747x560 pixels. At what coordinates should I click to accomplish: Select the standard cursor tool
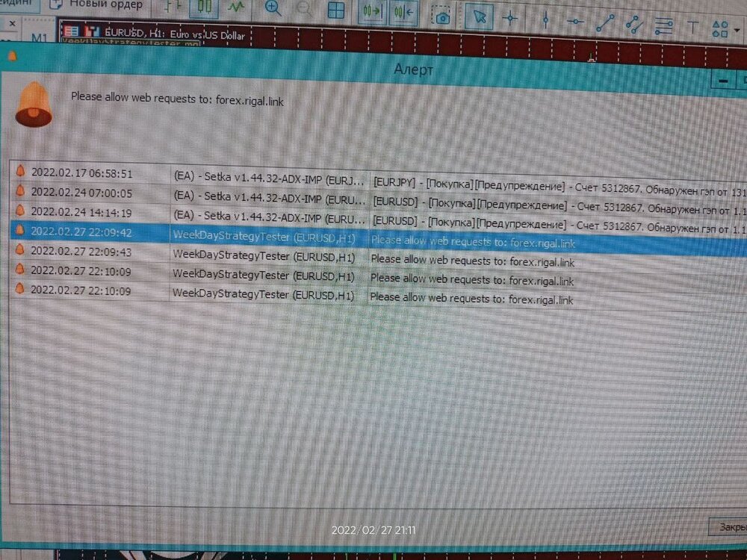coord(478,17)
